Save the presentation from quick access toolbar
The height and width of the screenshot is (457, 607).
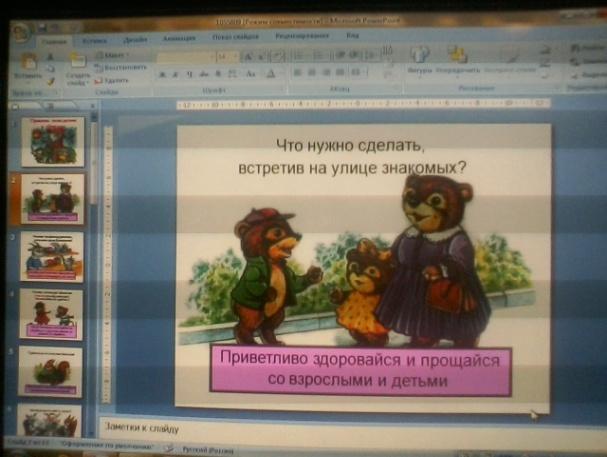click(x=43, y=27)
